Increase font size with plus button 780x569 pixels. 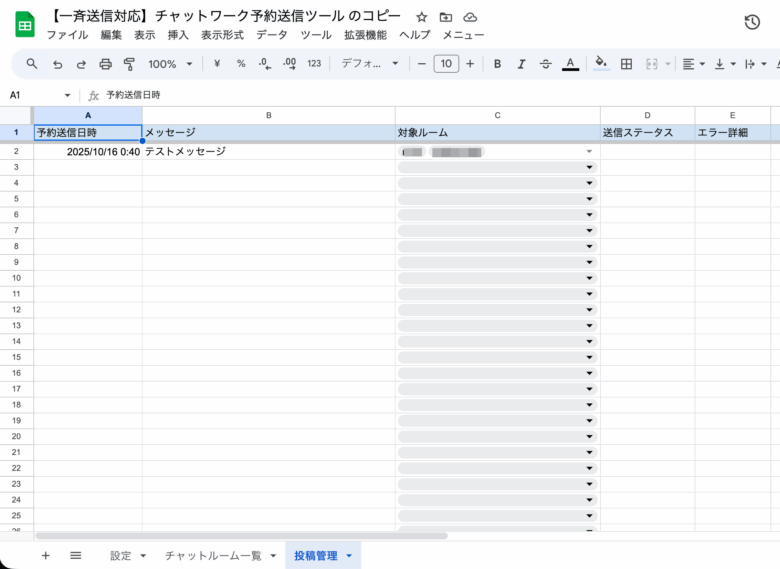(470, 64)
